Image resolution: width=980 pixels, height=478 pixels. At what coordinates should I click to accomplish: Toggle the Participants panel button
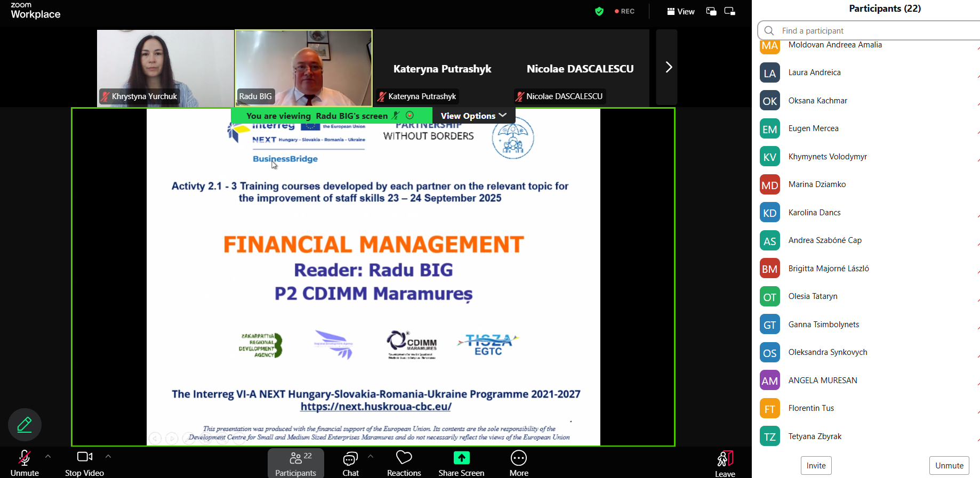(x=295, y=463)
